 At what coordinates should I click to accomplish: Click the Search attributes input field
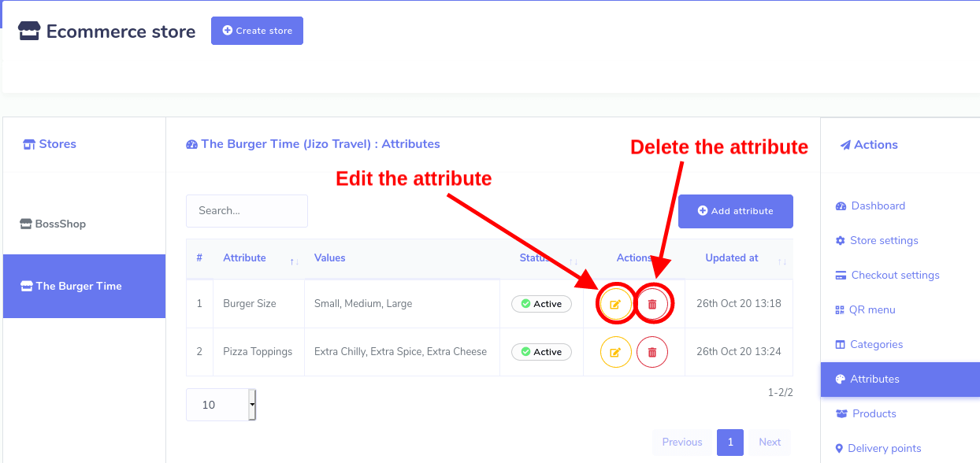pos(247,211)
